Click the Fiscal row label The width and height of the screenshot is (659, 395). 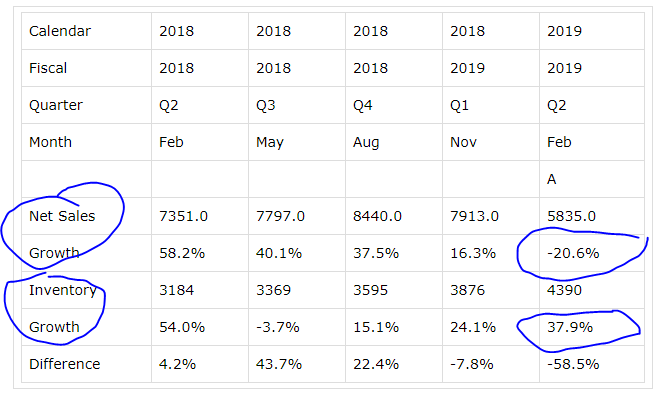(48, 68)
